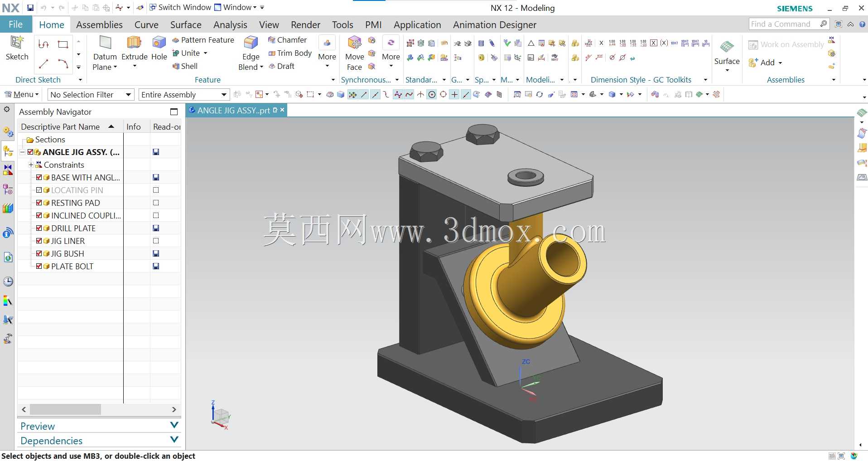Click the resource bar settings gear

[7, 109]
